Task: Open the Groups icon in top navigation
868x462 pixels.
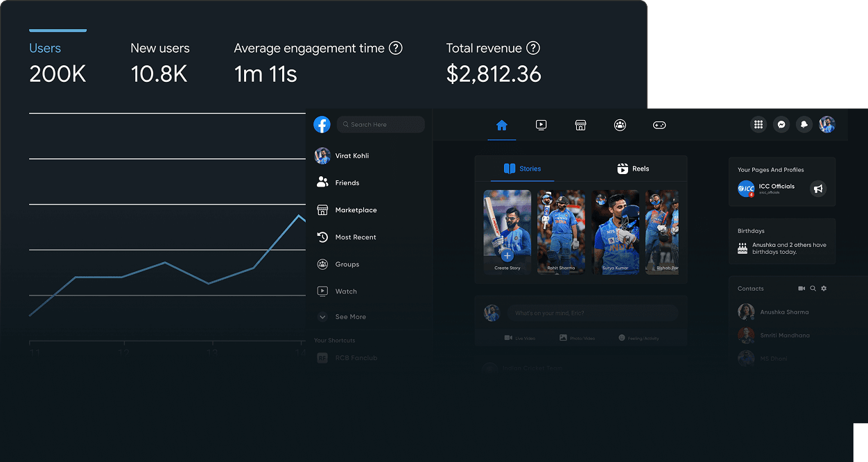Action: 620,125
